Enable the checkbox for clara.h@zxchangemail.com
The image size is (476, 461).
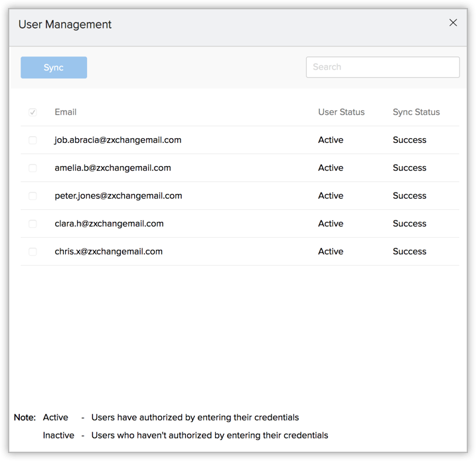pyautogui.click(x=33, y=224)
